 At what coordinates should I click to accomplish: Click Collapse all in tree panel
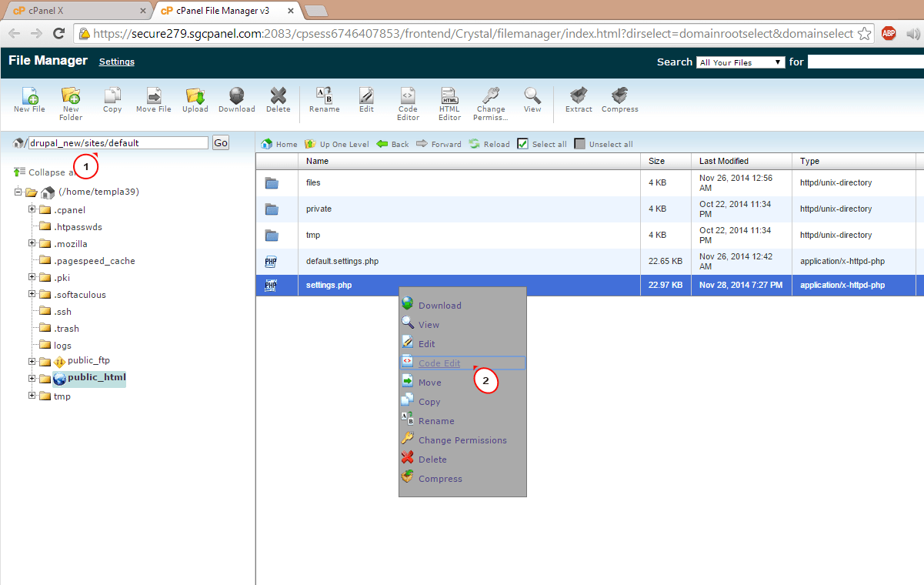46,172
